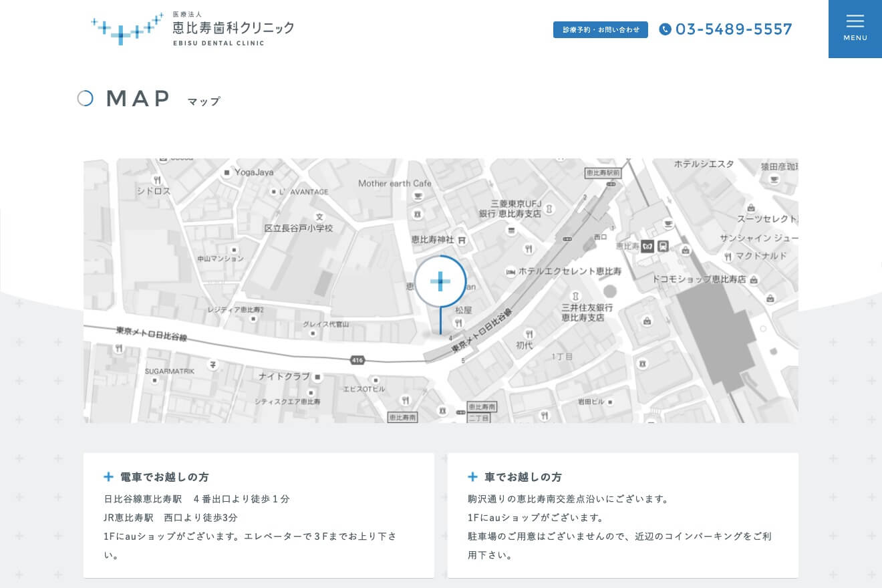Open the hamburger MENU button
The height and width of the screenshot is (588, 882).
[x=855, y=29]
